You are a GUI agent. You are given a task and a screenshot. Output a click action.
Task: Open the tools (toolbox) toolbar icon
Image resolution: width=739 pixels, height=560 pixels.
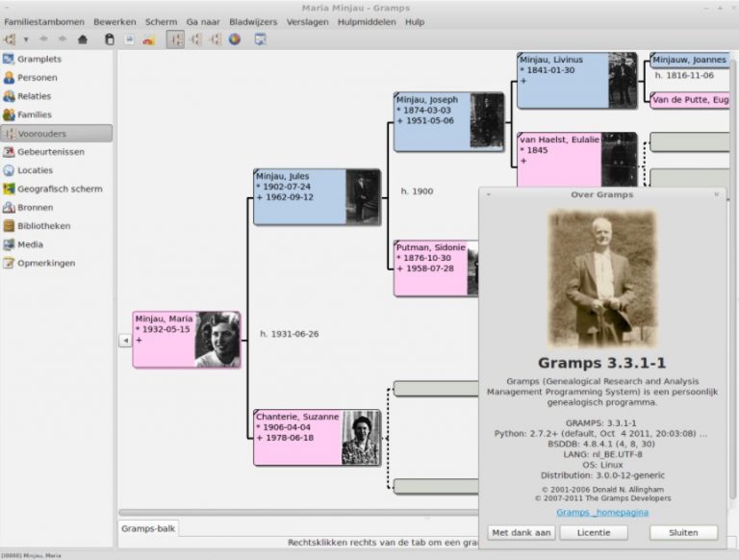point(149,40)
